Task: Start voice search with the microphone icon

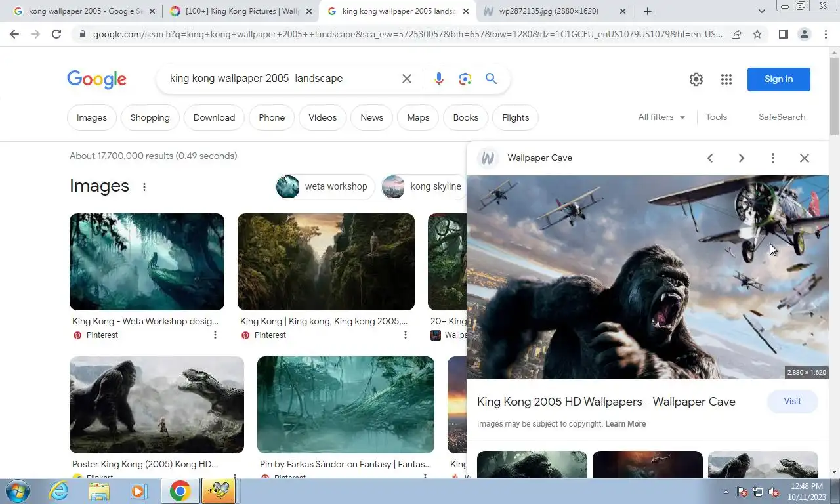Action: tap(439, 79)
